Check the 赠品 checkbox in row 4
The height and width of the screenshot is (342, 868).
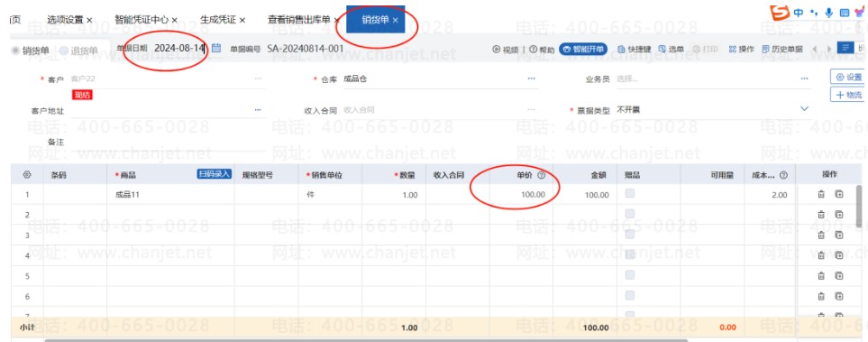click(x=629, y=254)
